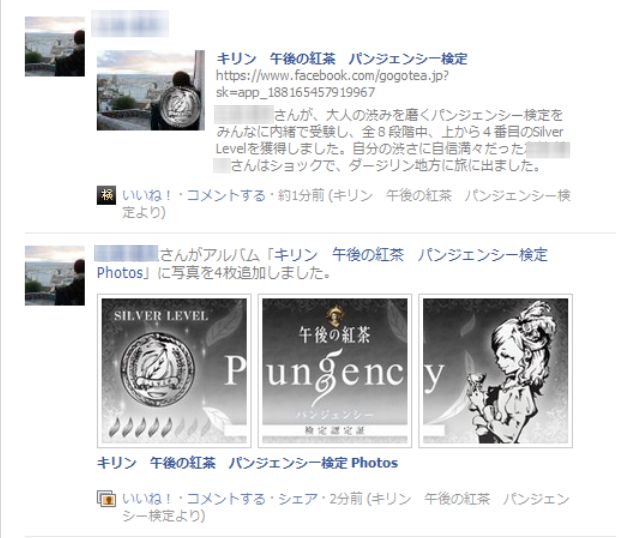The height and width of the screenshot is (538, 633).
Task: Click the blurred user name atop first post
Action: pyautogui.click(x=130, y=24)
